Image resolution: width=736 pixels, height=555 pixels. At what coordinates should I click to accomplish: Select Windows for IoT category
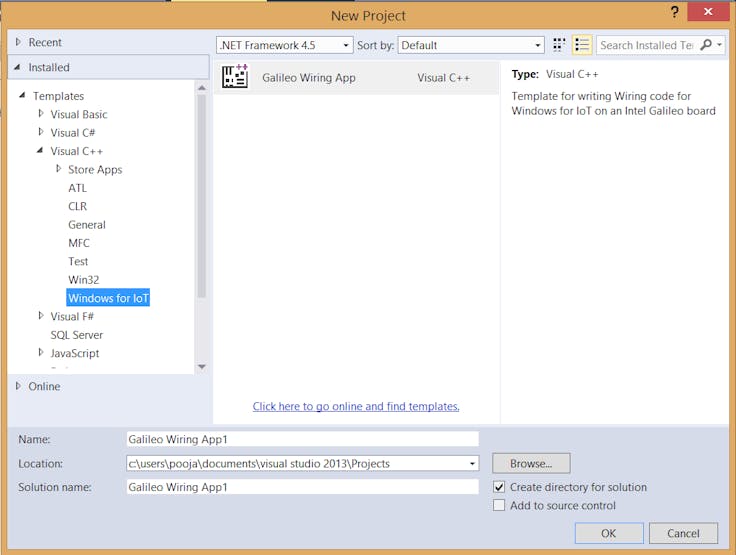pyautogui.click(x=108, y=298)
